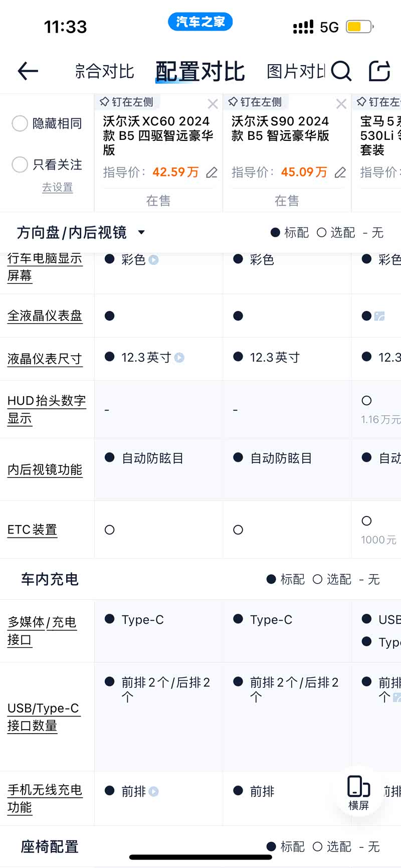Open ETC装置 parameter explanation
Viewport: 401px width, 868px height.
[32, 530]
